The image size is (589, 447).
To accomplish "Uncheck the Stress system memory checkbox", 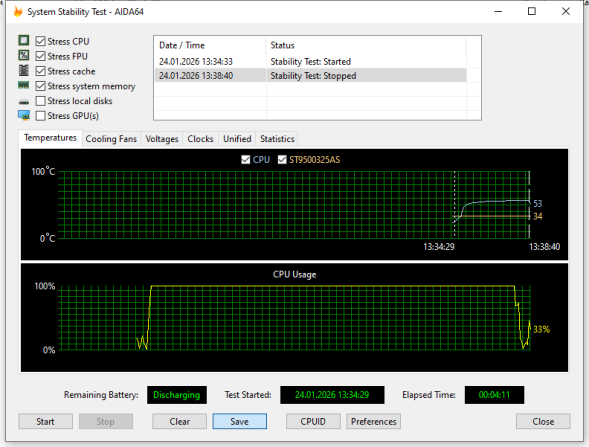I will coord(41,86).
